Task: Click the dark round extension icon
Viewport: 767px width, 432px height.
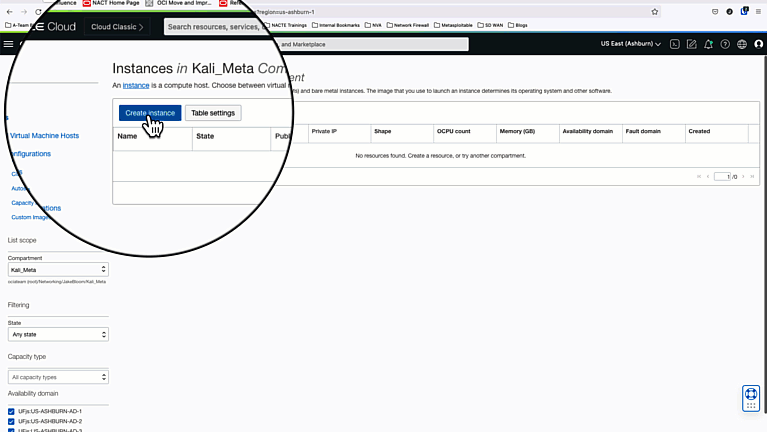Action: coord(729,12)
